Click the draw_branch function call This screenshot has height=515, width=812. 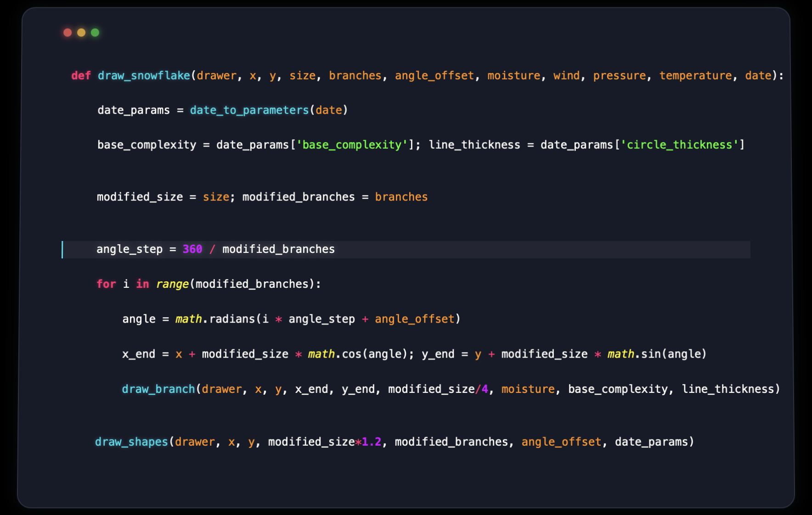point(158,389)
